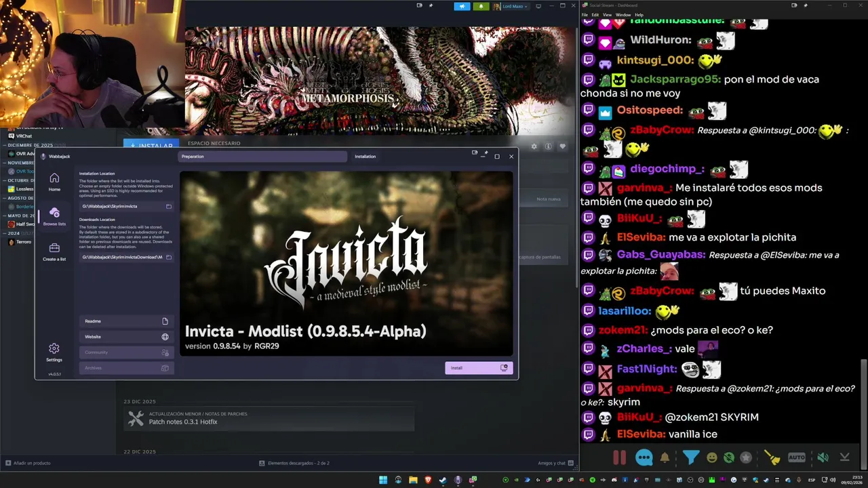Toggle the green crossed-arrows icon in Social Stream
Image resolution: width=868 pixels, height=488 pixels.
click(x=729, y=457)
